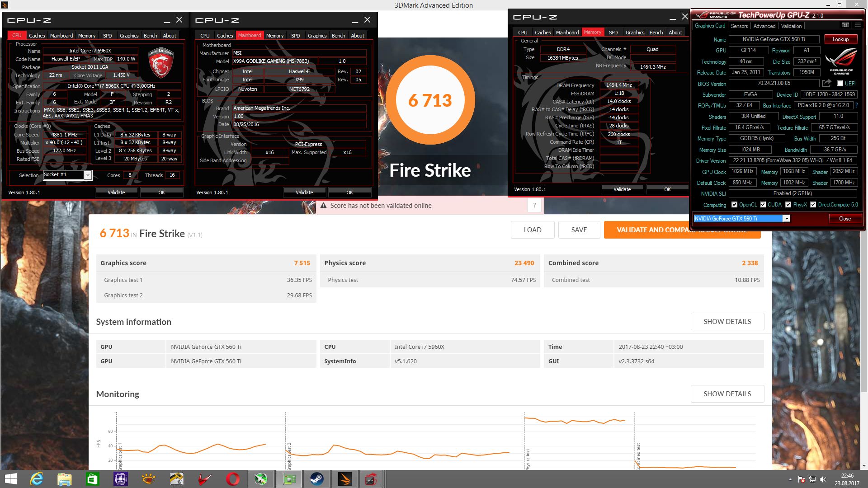868x488 pixels.
Task: Click the Core Speed value 4881.1 MHz
Action: pos(64,135)
